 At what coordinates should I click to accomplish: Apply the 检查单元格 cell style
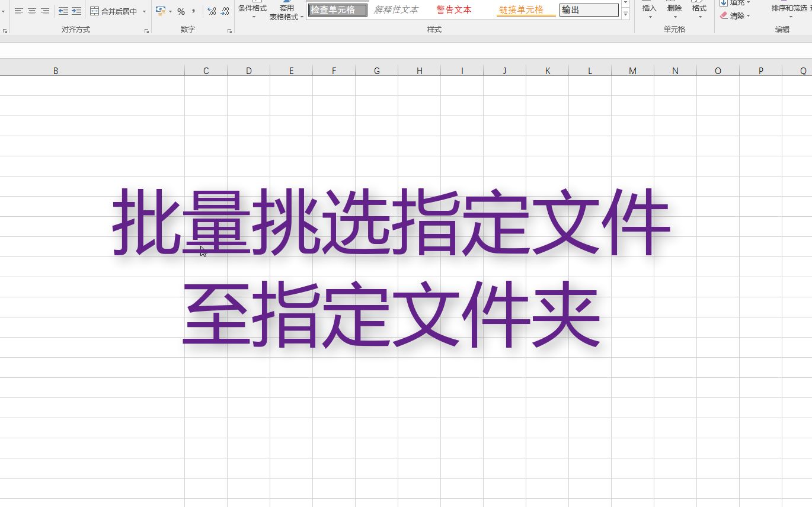pyautogui.click(x=338, y=10)
